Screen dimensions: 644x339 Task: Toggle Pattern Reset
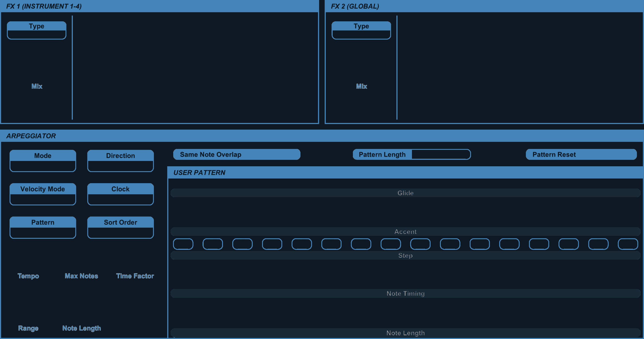click(581, 154)
